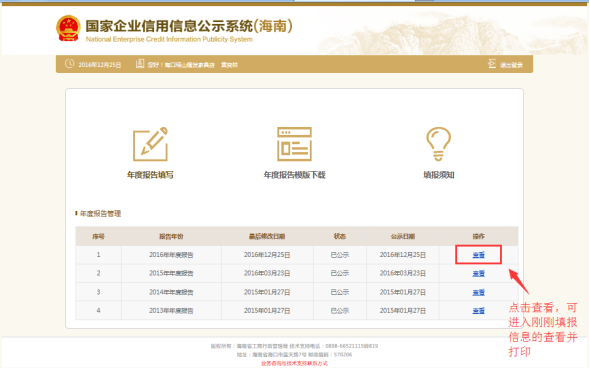Click the 地址 address footer line

click(x=294, y=355)
